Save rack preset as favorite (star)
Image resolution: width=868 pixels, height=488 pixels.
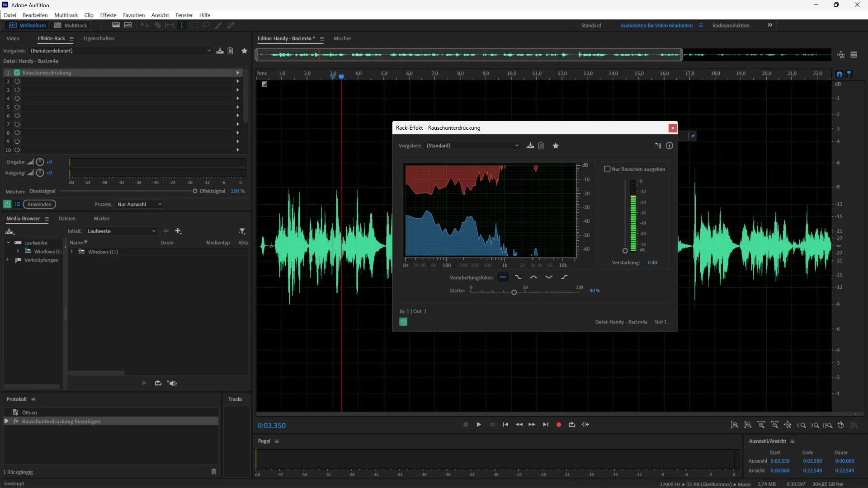point(245,51)
